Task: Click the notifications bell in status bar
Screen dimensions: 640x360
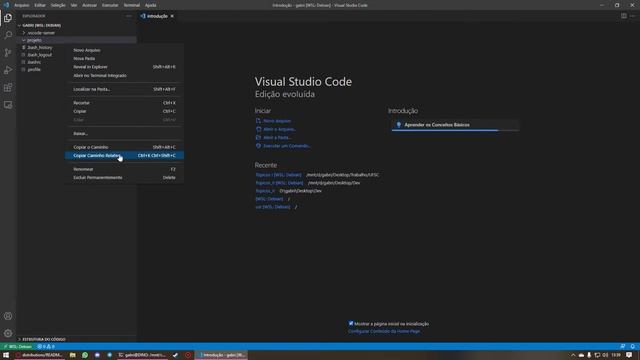Action: pyautogui.click(x=633, y=347)
